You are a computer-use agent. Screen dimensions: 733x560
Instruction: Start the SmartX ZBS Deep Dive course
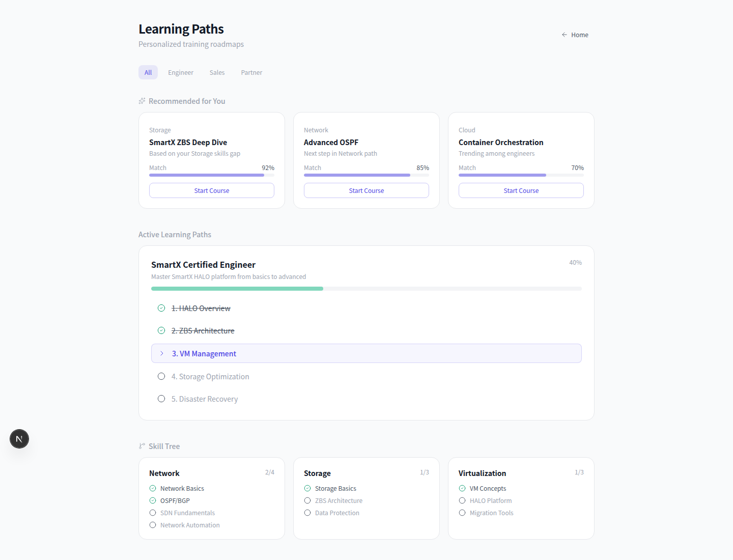(212, 190)
